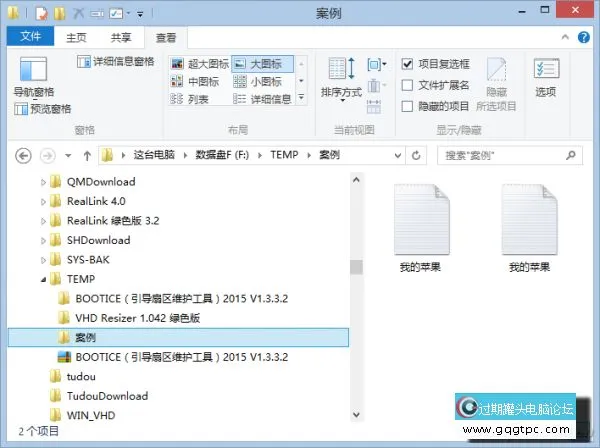Open the Navigation pane (导航窗格) menu
Viewport: 600px width, 448px height.
34,77
